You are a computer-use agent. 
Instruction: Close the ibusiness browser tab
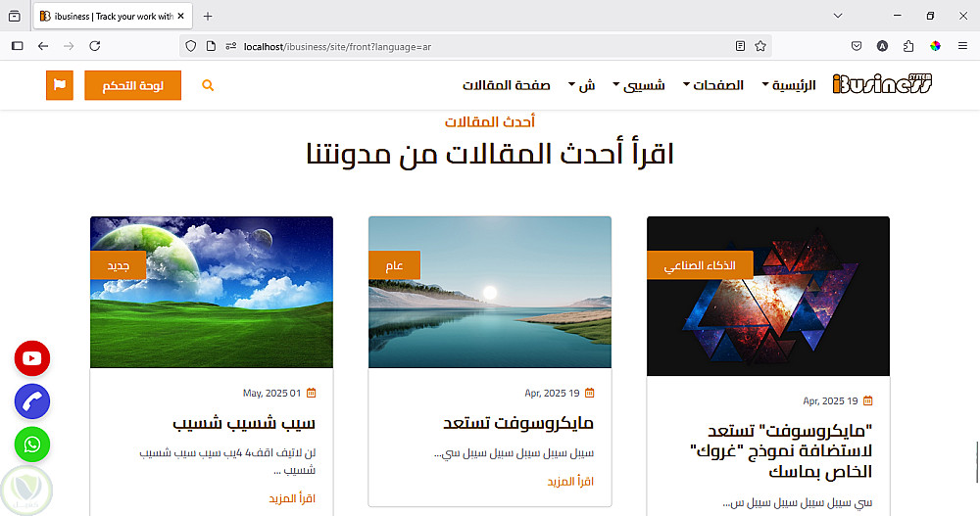(x=180, y=17)
